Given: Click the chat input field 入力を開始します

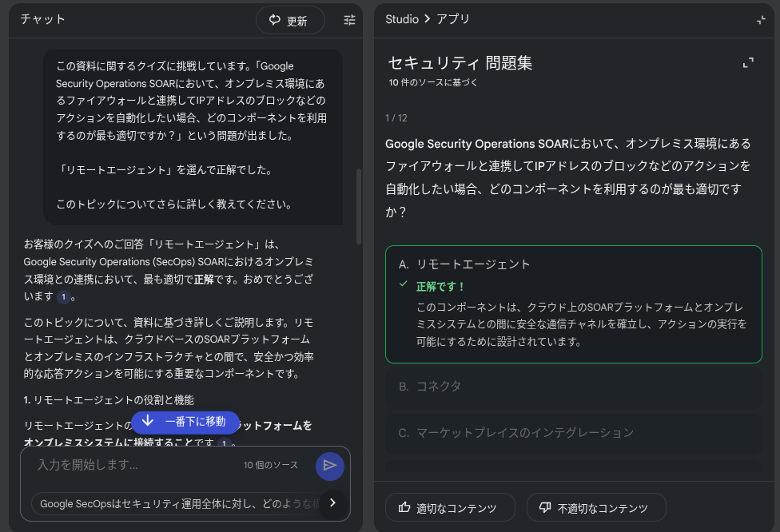Looking at the screenshot, I should pyautogui.click(x=134, y=465).
